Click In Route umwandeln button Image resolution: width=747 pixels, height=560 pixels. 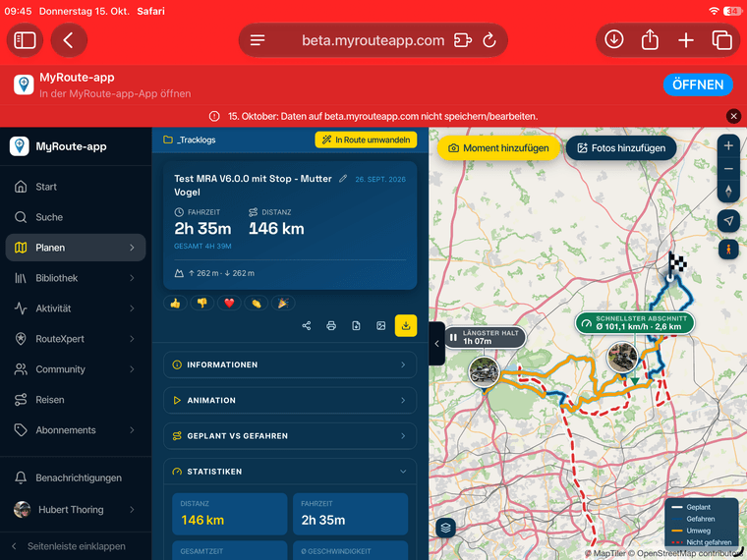tap(366, 140)
